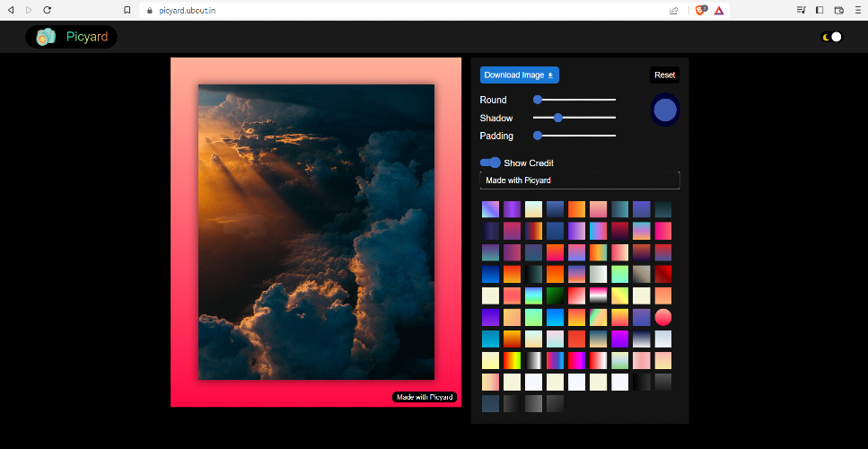Open the share icon in the address bar

click(674, 10)
